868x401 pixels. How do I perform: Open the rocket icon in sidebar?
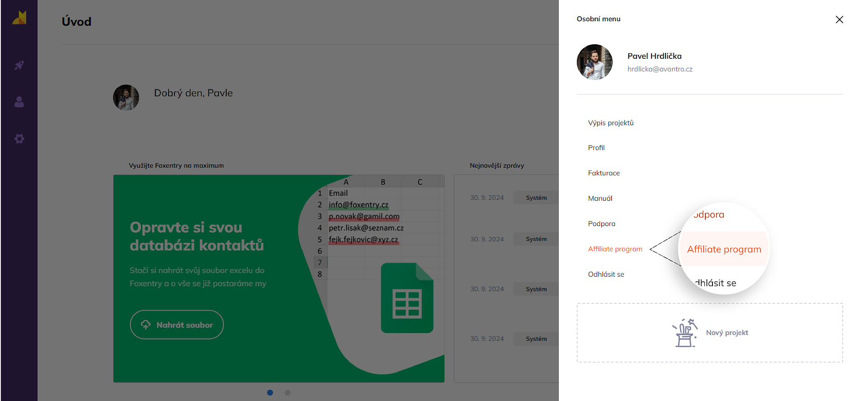(19, 65)
